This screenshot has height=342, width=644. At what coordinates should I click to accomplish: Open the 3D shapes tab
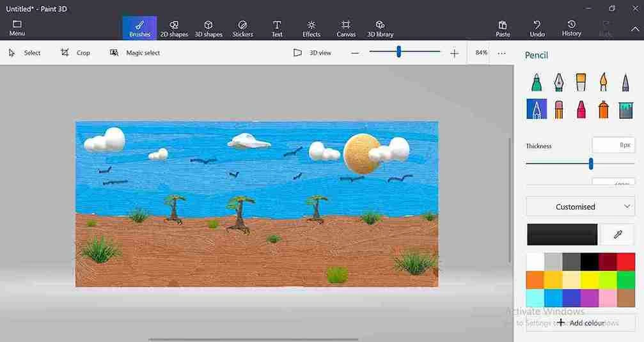coord(208,28)
